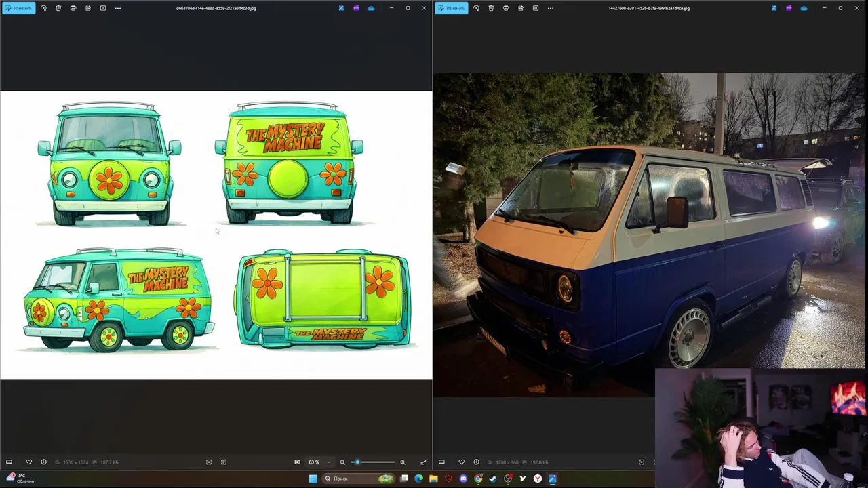Open File Explorer from the taskbar
868x488 pixels.
[433, 479]
